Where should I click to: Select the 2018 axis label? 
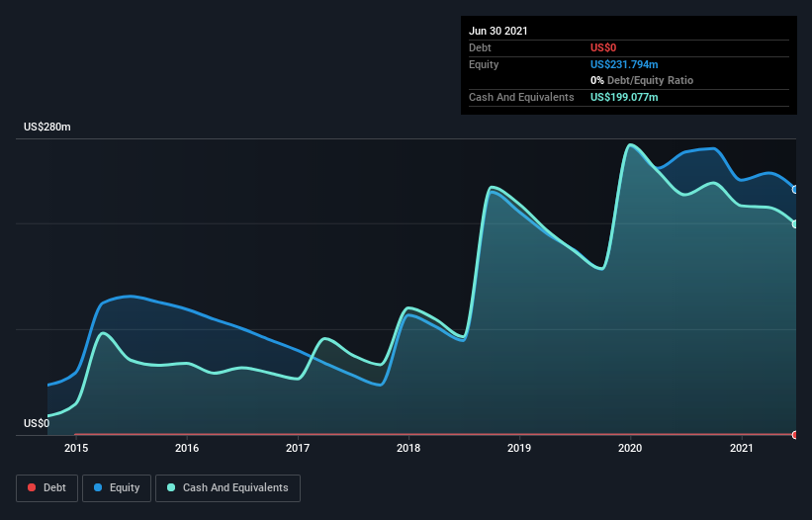[408, 448]
